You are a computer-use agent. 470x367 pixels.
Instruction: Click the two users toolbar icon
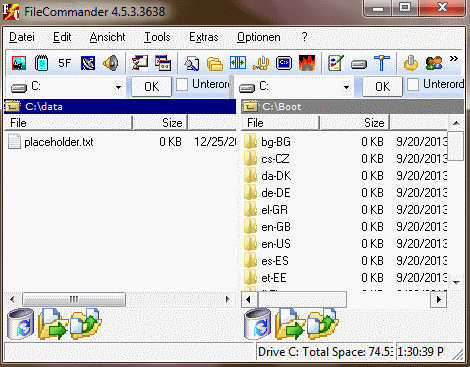(434, 63)
